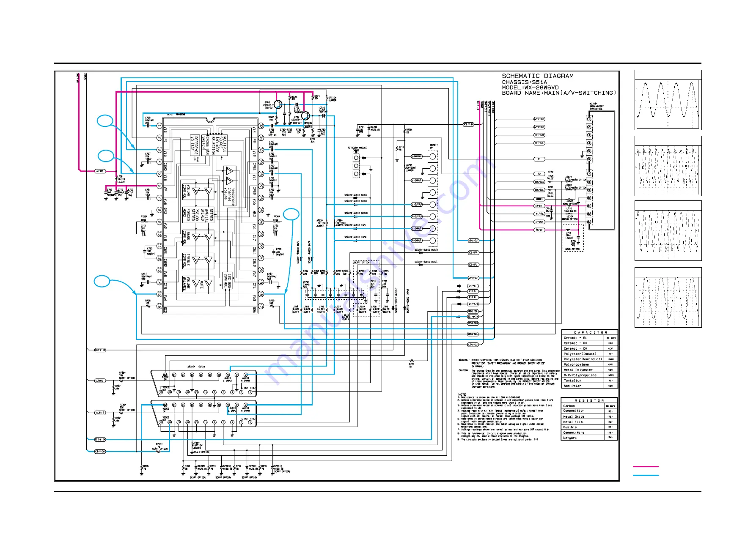Click the NOTE heading
Screen dimensions: 756x534
coord(462,394)
